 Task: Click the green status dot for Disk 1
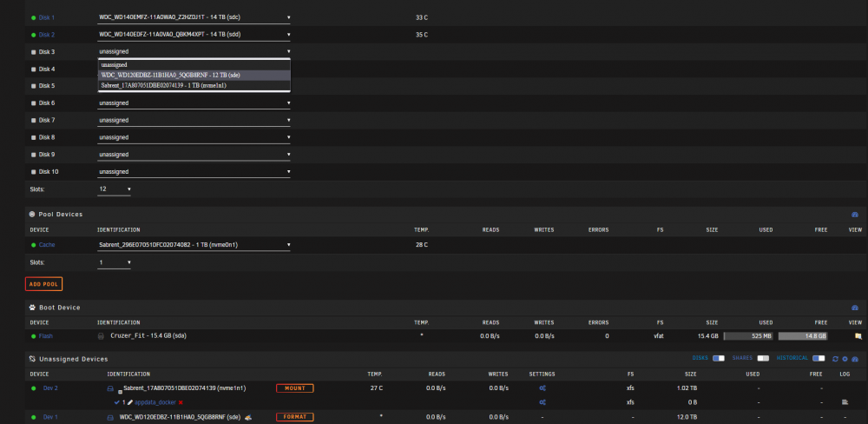[x=33, y=17]
